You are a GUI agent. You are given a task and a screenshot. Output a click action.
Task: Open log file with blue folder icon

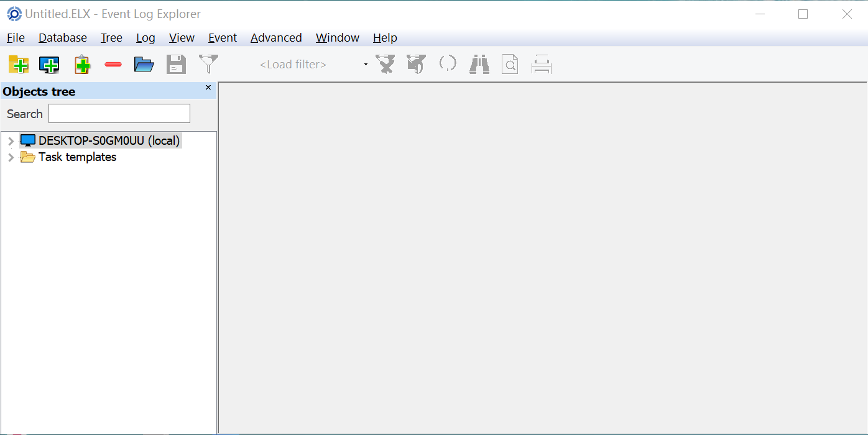pyautogui.click(x=144, y=65)
